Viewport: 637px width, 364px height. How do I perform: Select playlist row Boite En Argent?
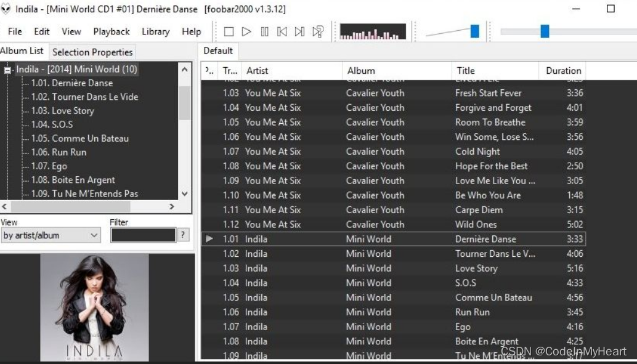coord(393,342)
